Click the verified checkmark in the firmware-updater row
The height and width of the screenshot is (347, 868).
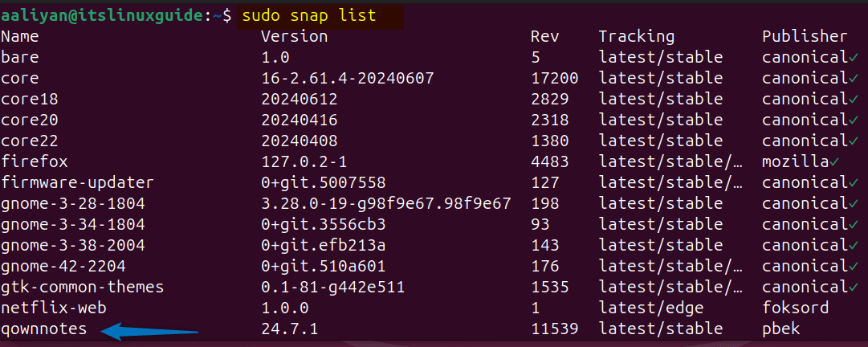853,183
